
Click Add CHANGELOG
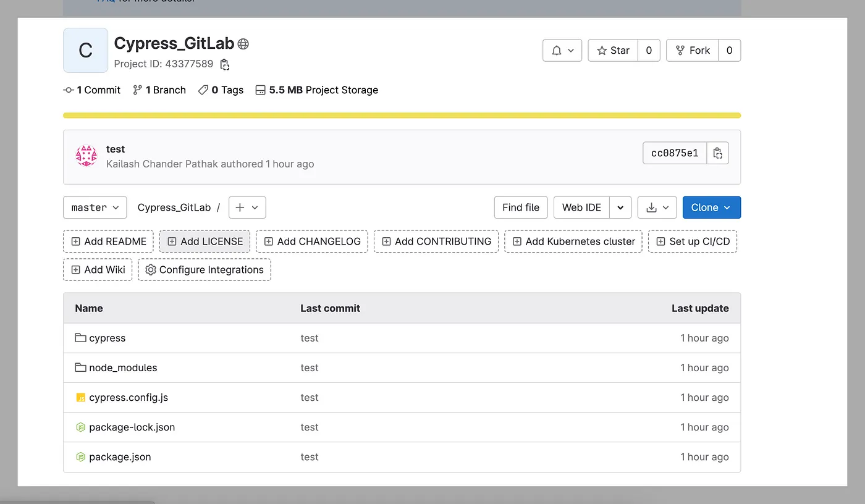pyautogui.click(x=312, y=241)
